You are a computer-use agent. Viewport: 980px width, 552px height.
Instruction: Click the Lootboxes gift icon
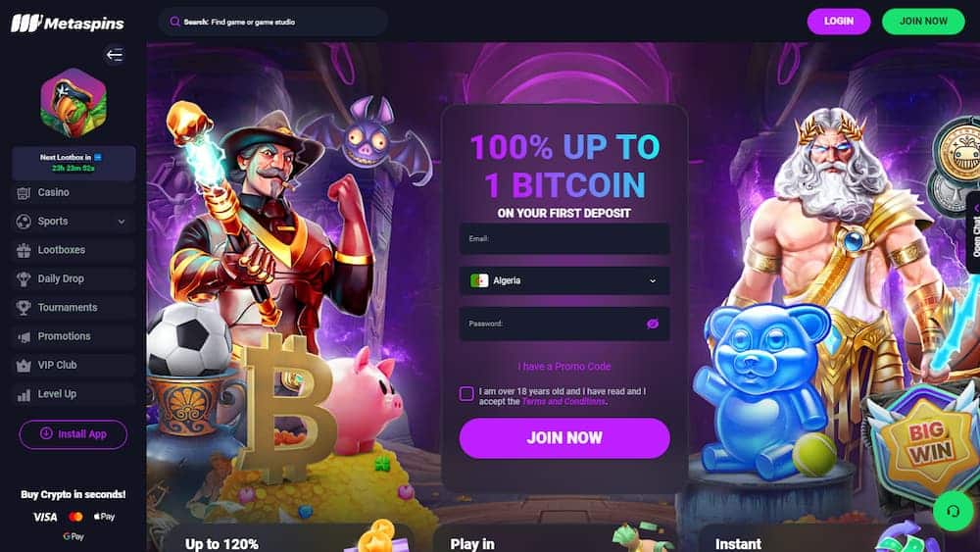click(24, 250)
